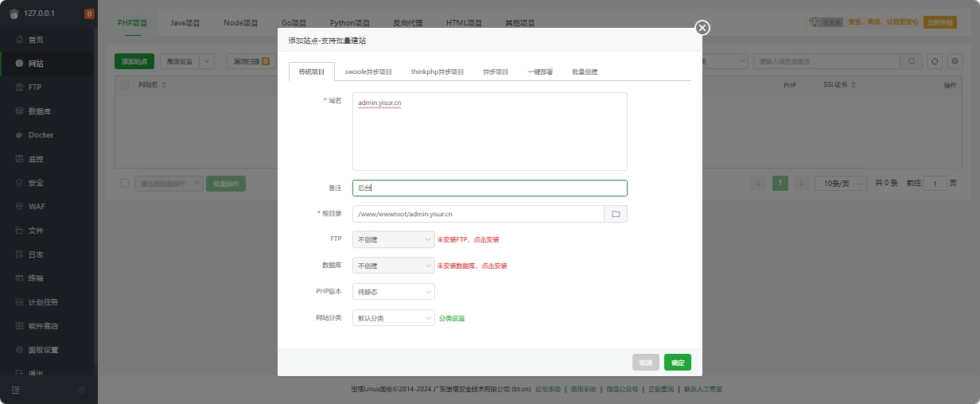Click the green 确定 confirm button
This screenshot has width=980, height=404.
[677, 363]
